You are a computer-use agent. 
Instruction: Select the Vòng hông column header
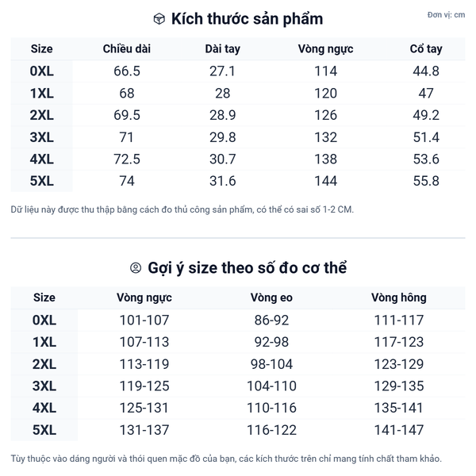click(398, 298)
